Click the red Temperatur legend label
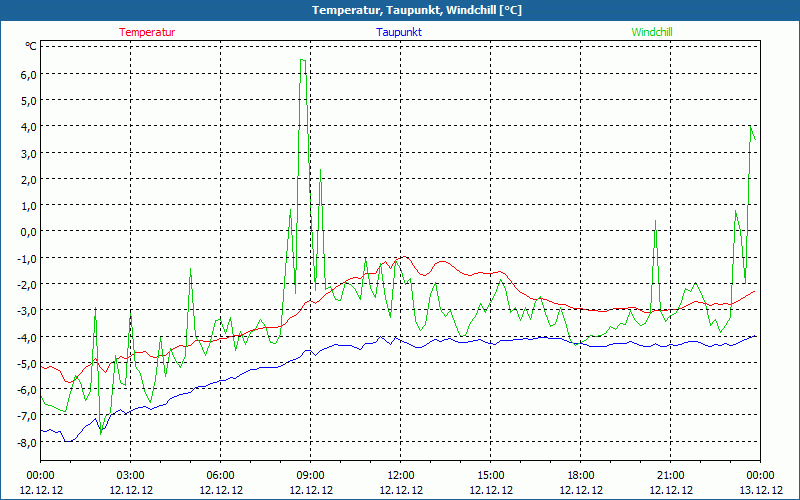The width and height of the screenshot is (800, 500). (x=147, y=32)
